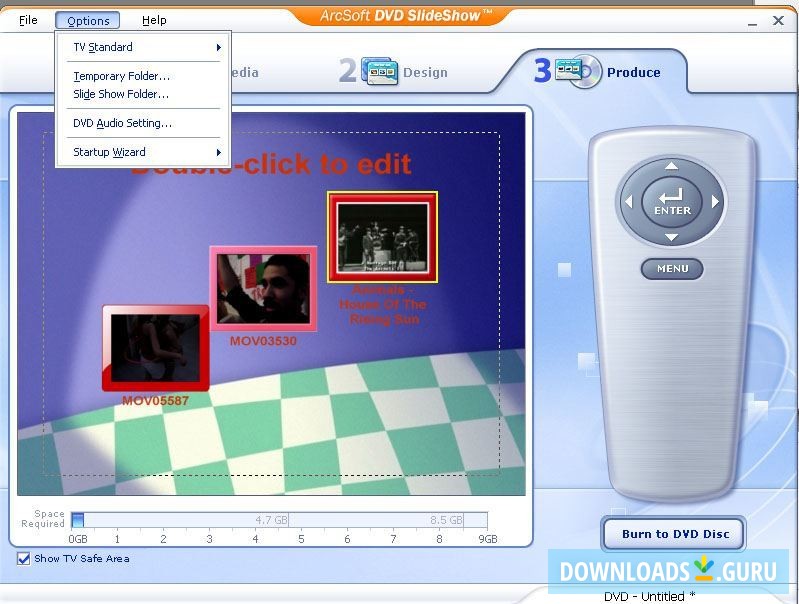
Task: Click the remote left arrow
Action: coord(629,202)
